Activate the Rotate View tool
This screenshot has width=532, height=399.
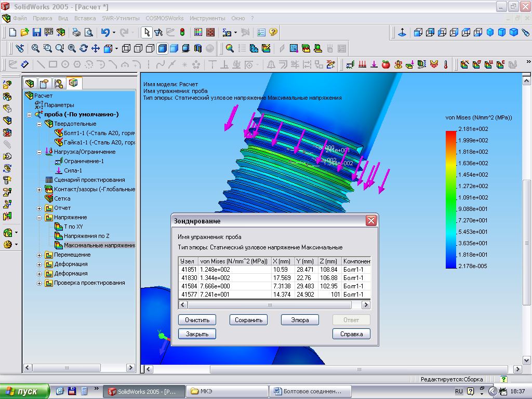tap(84, 48)
